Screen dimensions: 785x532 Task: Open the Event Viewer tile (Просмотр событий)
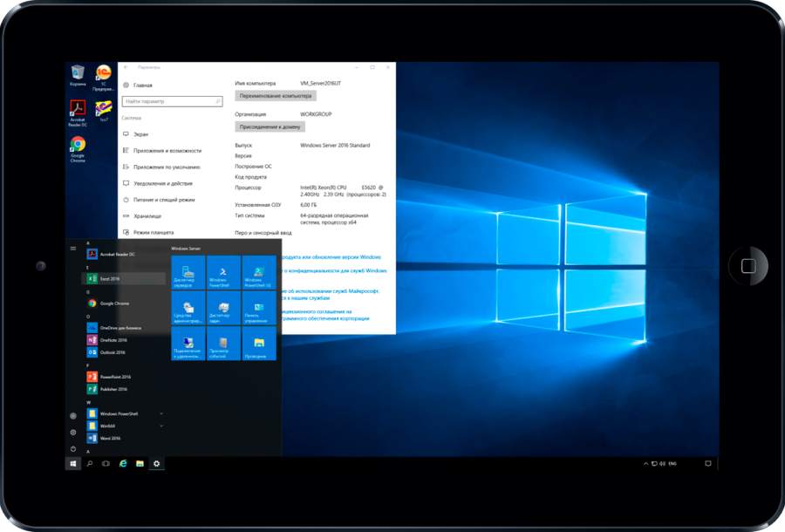pyautogui.click(x=223, y=344)
